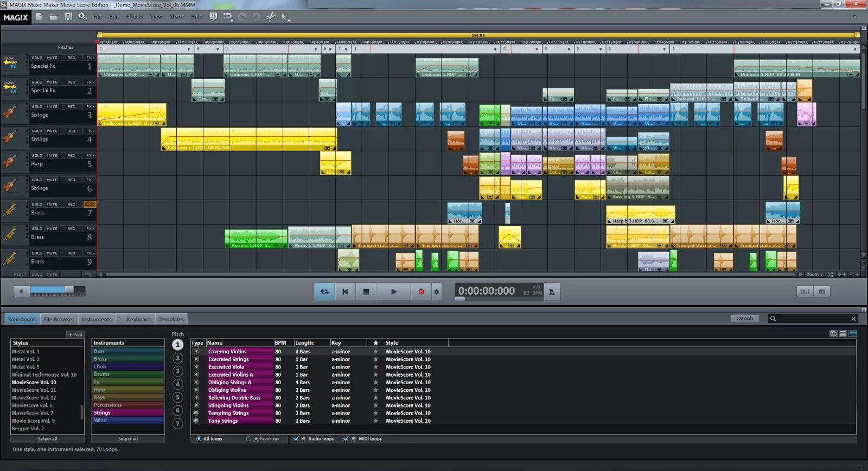This screenshot has width=868, height=471.
Task: Click Select all under the Styles list
Action: coord(48,438)
